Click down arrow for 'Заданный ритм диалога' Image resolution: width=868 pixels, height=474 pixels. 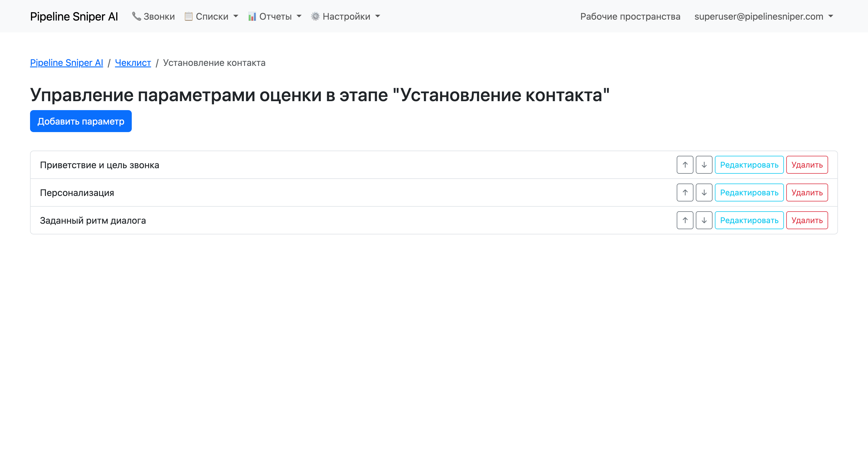click(x=704, y=220)
